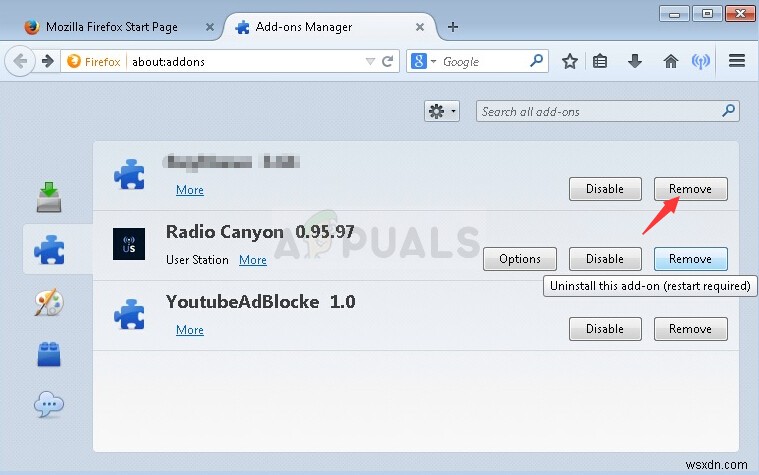Open the hamburger menu
Image resolution: width=759 pixels, height=475 pixels.
click(x=737, y=61)
